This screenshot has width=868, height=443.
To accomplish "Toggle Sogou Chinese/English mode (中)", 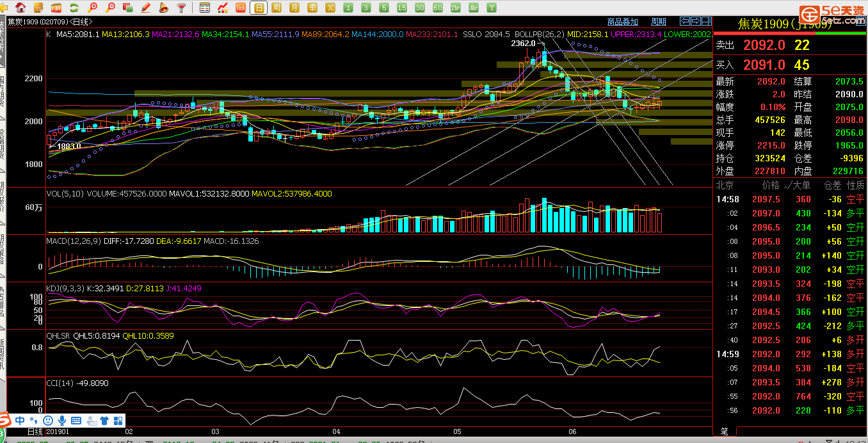I will 20,421.
